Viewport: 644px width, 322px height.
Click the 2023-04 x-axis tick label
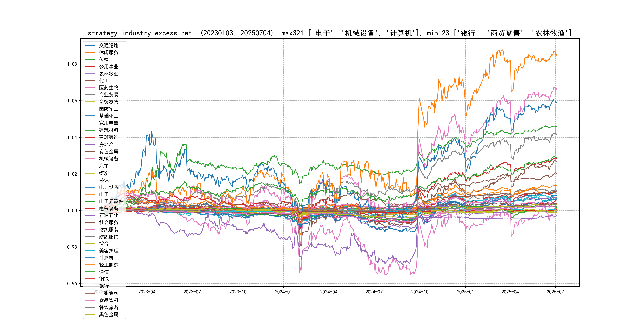pyautogui.click(x=147, y=292)
